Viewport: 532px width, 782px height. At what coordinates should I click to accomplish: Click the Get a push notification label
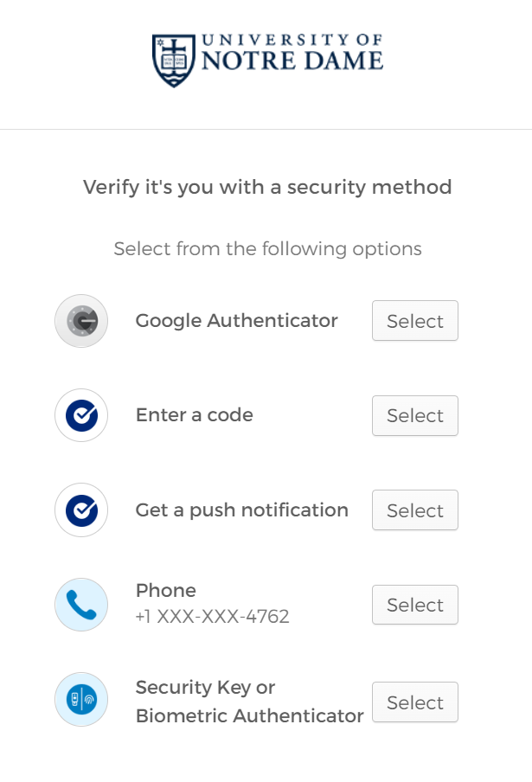(x=242, y=510)
